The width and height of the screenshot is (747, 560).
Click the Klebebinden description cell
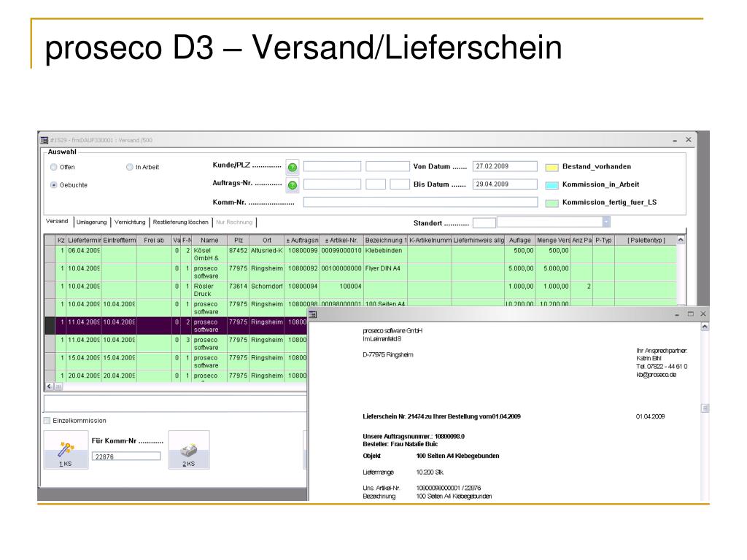(385, 254)
